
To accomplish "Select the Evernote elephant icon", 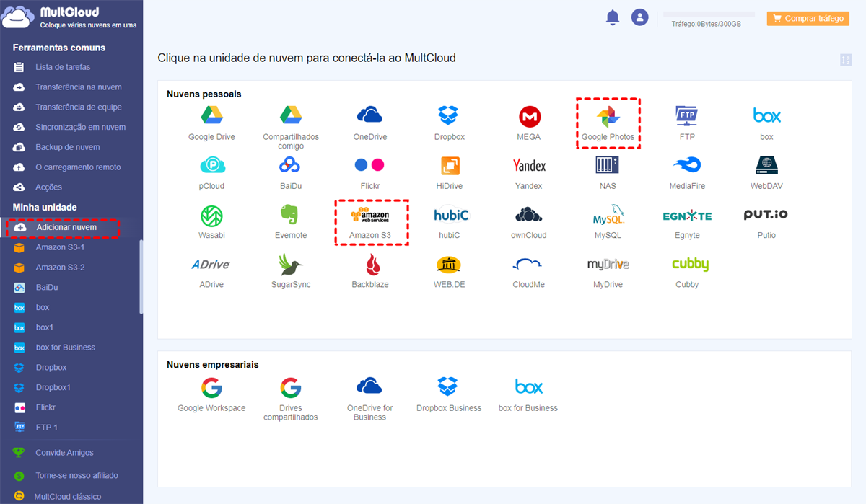I will pos(291,216).
